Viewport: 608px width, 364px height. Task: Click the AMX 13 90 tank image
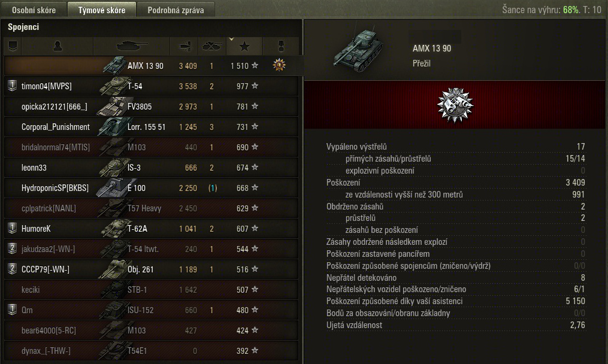pyautogui.click(x=358, y=51)
